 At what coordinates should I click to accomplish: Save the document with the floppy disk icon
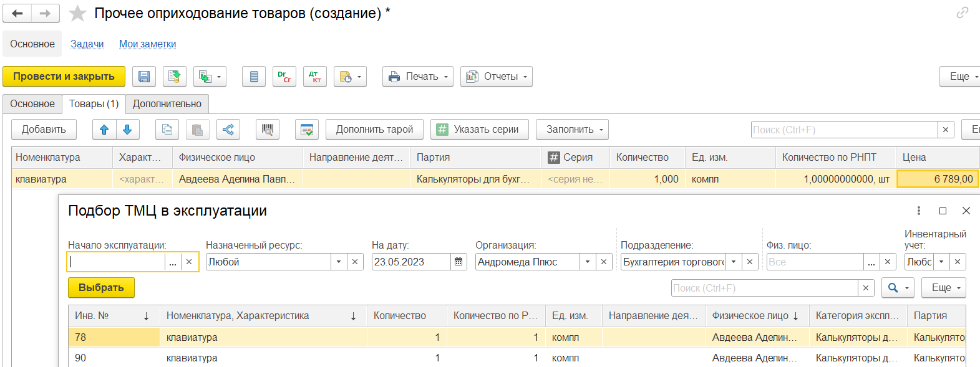coord(144,77)
